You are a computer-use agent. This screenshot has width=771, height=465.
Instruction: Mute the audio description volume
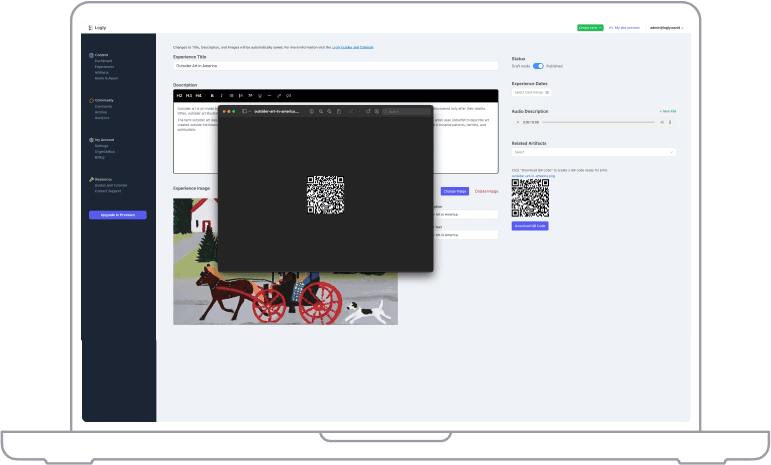[x=662, y=122]
